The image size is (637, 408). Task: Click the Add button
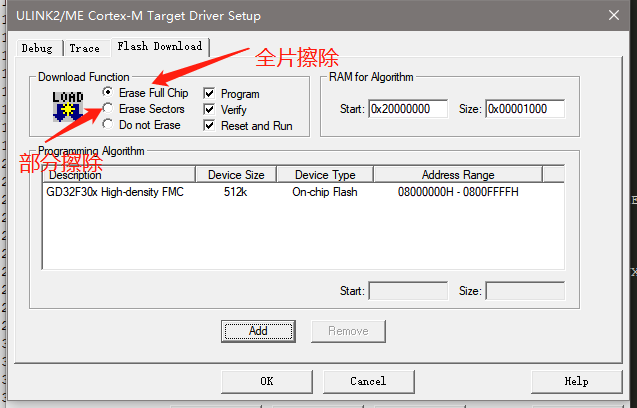[x=258, y=331]
